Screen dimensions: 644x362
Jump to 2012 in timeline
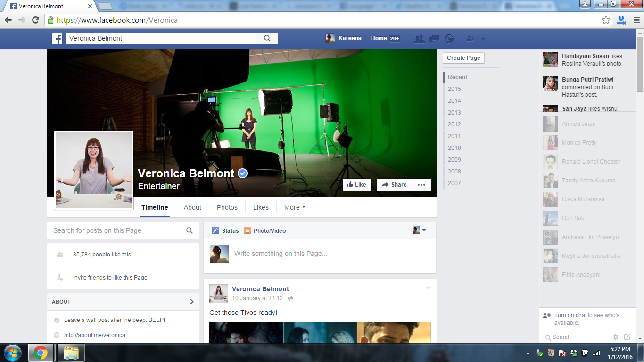click(454, 124)
